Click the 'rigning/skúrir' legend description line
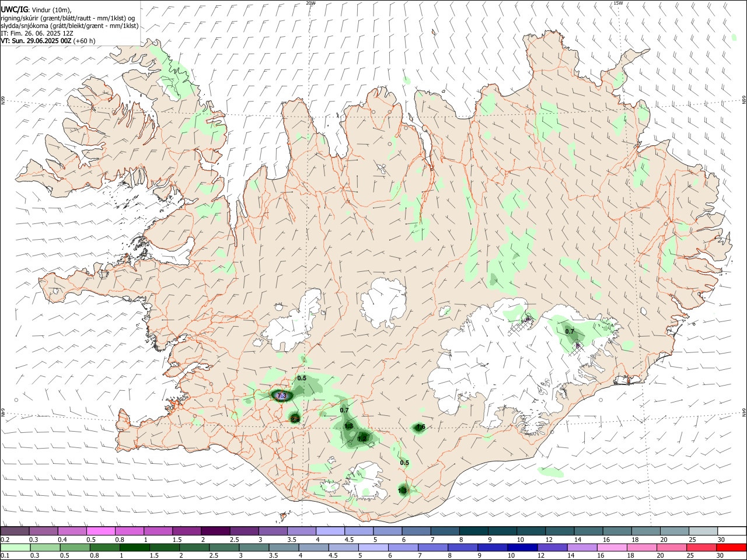 pyautogui.click(x=68, y=17)
